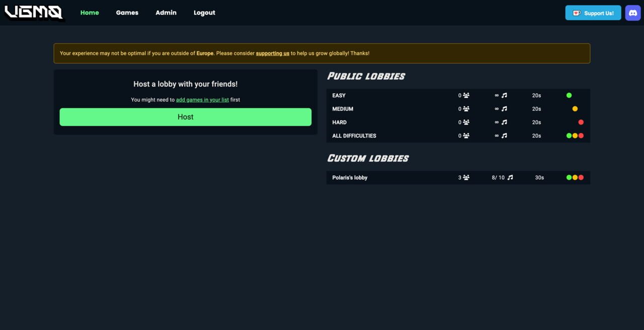Image resolution: width=644 pixels, height=330 pixels.
Task: Open the 'supporting us' link in banner
Action: pyautogui.click(x=273, y=53)
